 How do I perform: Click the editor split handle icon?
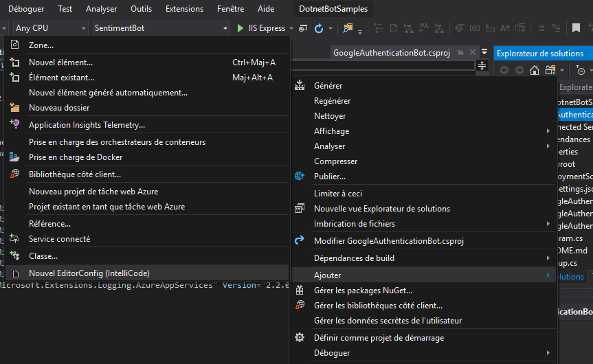(x=482, y=66)
